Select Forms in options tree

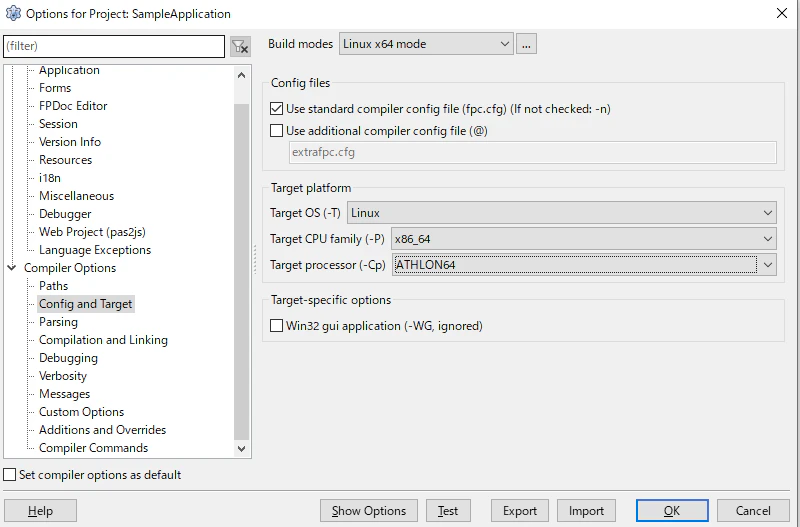tap(55, 88)
